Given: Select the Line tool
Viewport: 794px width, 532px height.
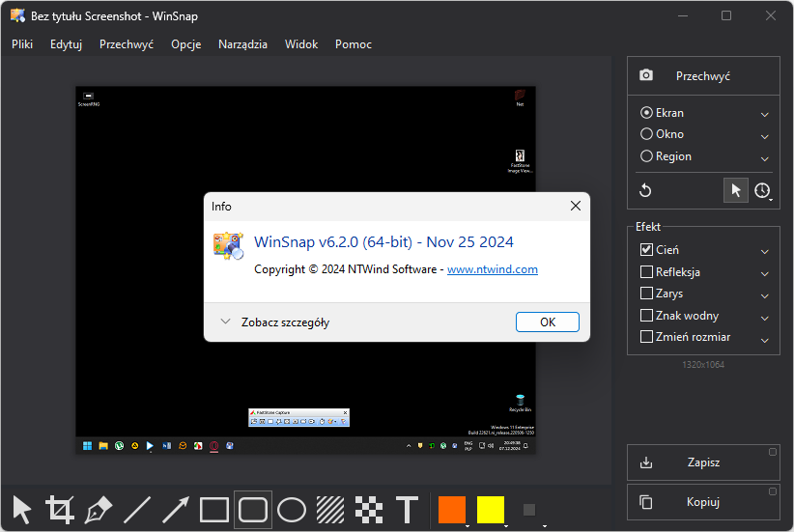Looking at the screenshot, I should coord(137,509).
